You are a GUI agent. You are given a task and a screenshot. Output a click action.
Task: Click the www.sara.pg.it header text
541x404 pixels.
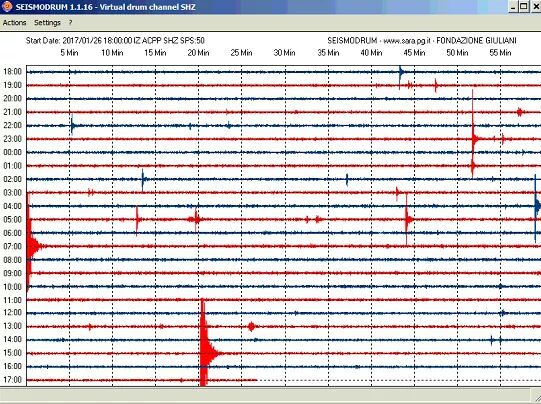click(x=407, y=41)
